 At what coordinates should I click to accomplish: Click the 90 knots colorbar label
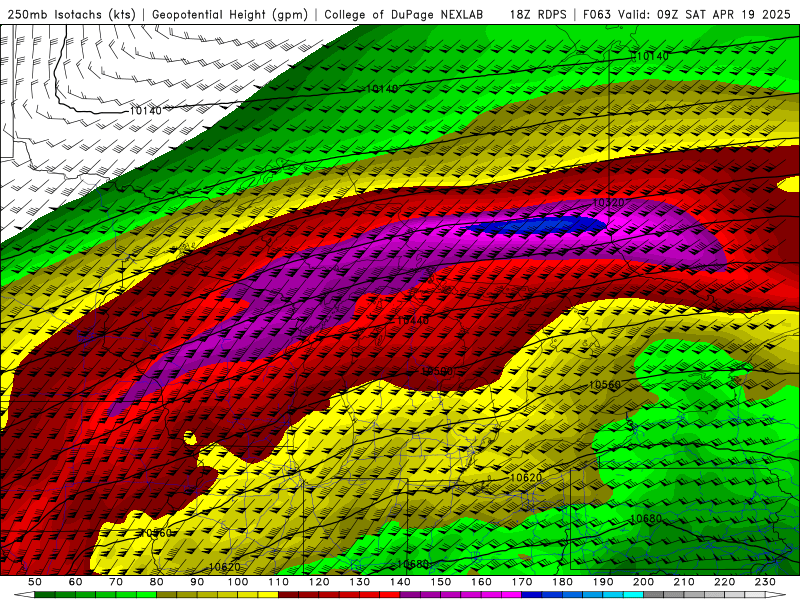point(197,582)
